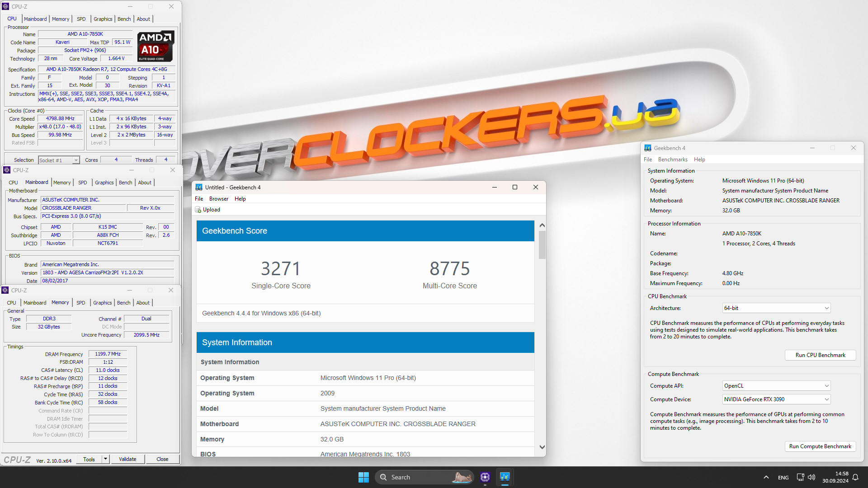Open Bench tab in top CPU-Z window
Viewport: 868px width, 488px height.
click(x=124, y=19)
